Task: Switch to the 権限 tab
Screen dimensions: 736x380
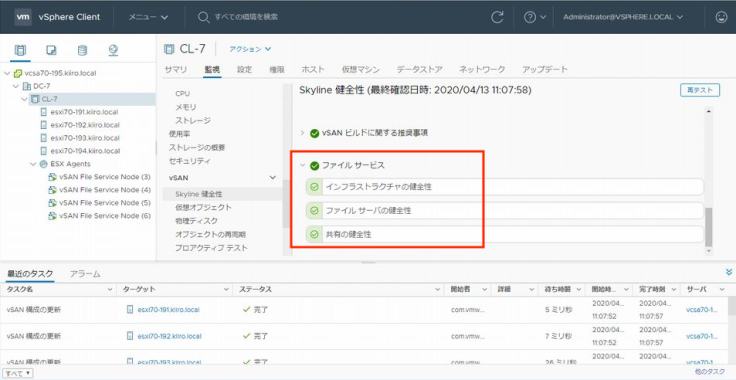Action: (277, 69)
